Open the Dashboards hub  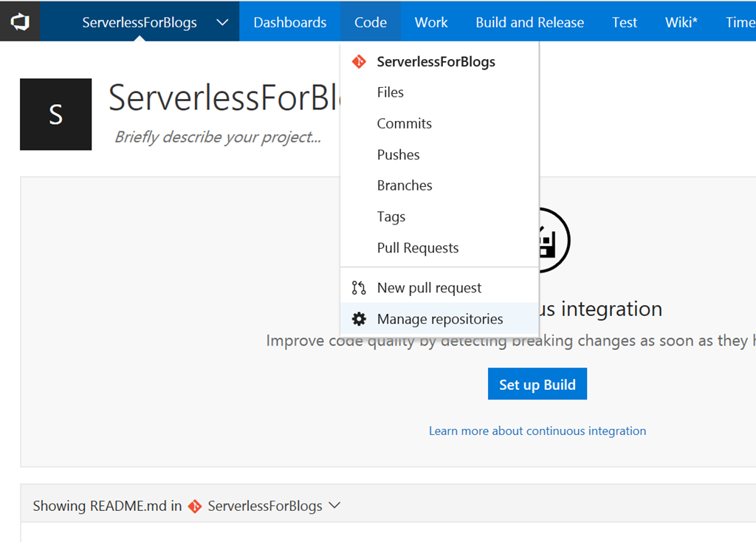click(289, 22)
